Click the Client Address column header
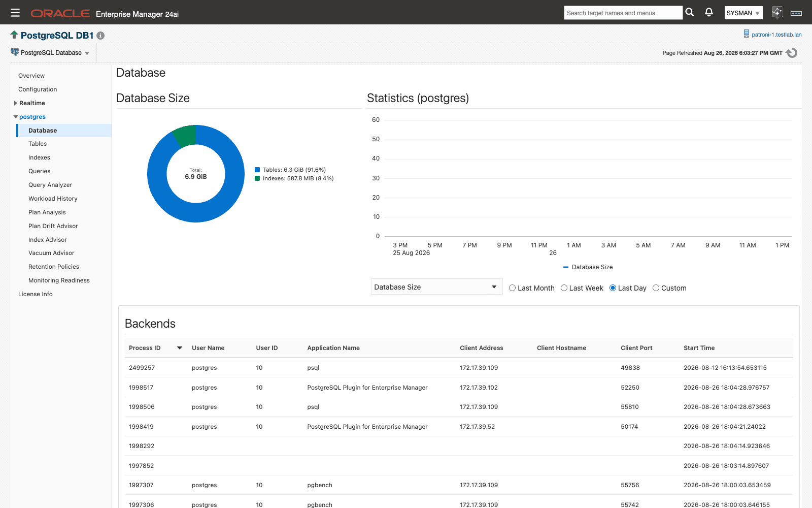Viewport: 812px width, 508px height. coord(482,348)
